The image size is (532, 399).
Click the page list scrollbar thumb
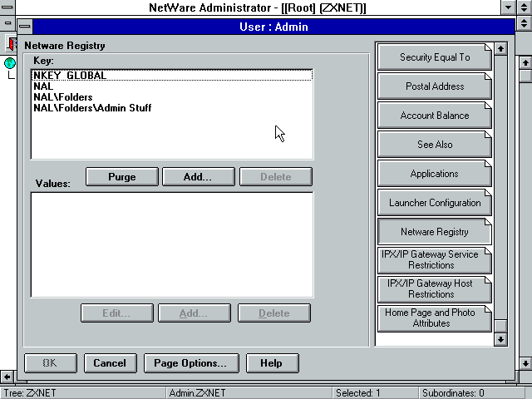500,326
